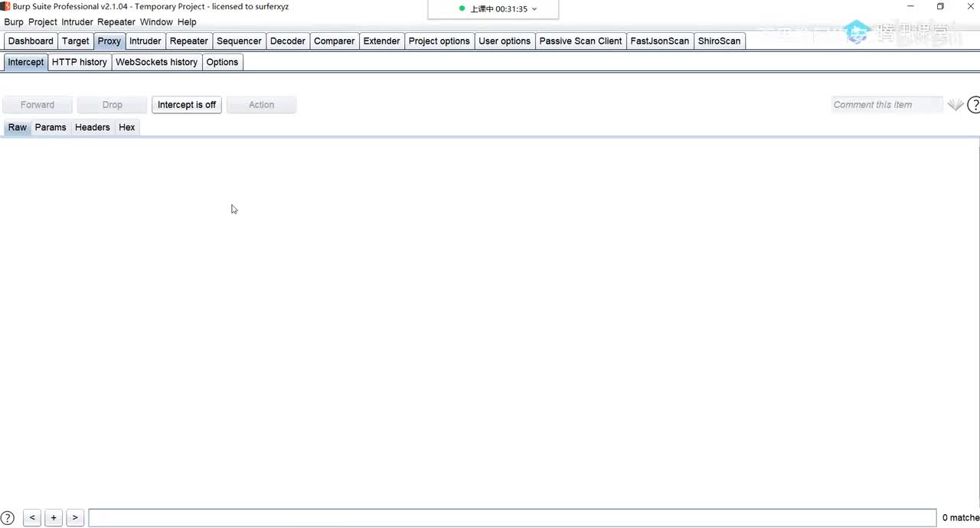Click the Forward button
Viewport: 980px width, 528px height.
pyautogui.click(x=38, y=105)
